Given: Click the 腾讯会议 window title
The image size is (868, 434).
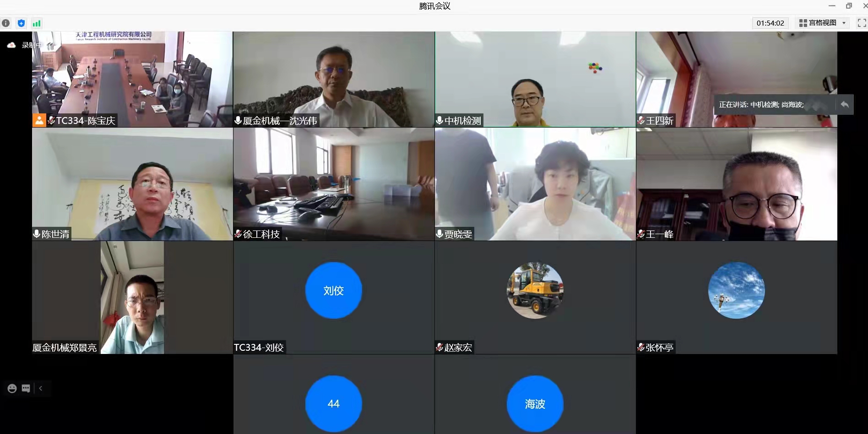Looking at the screenshot, I should coord(435,6).
